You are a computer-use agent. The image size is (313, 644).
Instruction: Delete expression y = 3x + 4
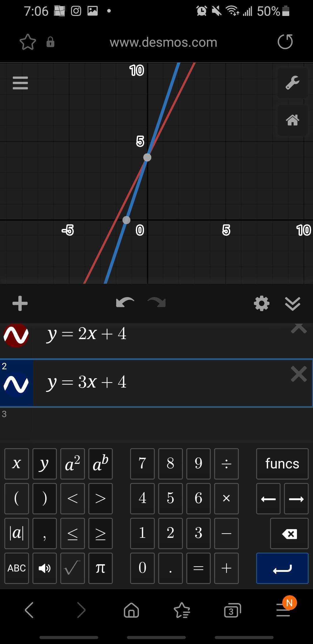tap(299, 374)
